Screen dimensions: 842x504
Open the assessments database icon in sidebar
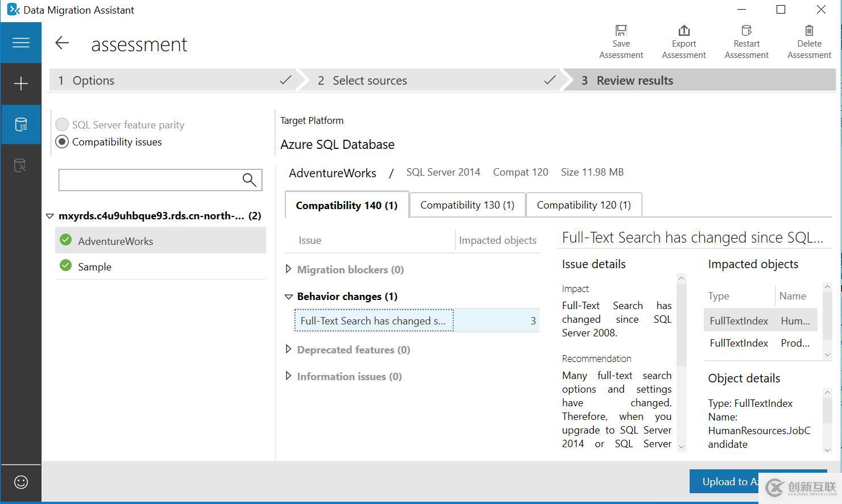point(21,124)
